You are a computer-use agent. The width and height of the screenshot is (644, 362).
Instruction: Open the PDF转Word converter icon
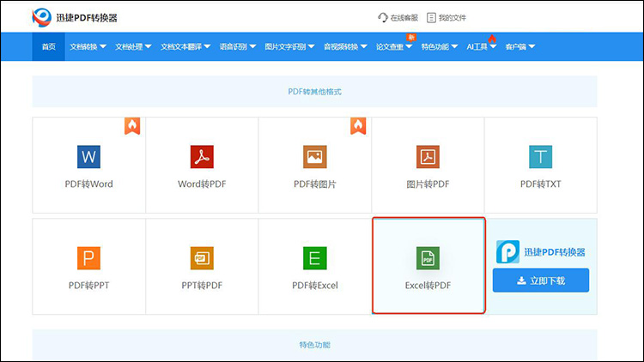click(x=88, y=157)
